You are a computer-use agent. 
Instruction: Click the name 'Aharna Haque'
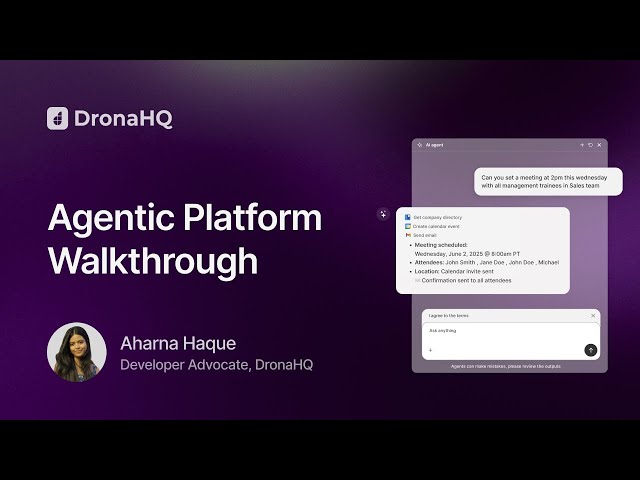point(178,344)
